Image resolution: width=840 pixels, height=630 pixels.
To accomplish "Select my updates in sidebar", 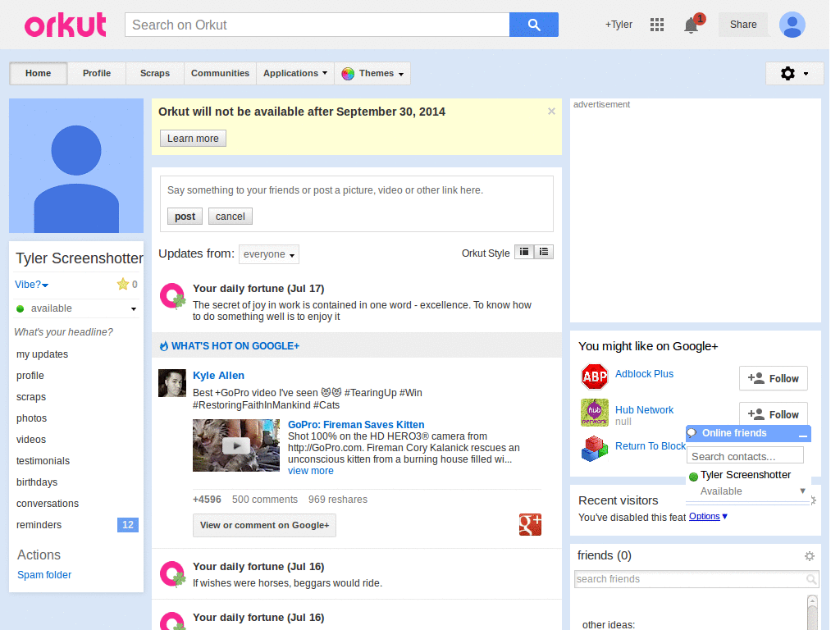I will [x=43, y=354].
